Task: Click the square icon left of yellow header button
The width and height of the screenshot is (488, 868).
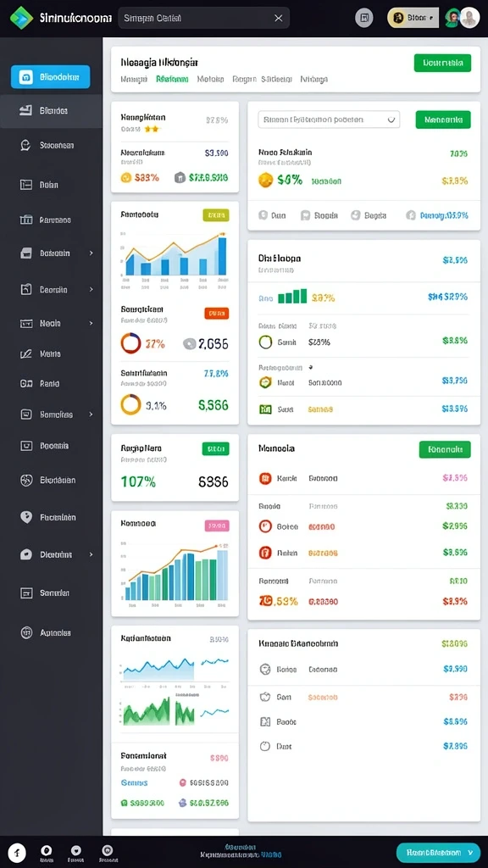Action: [x=364, y=18]
